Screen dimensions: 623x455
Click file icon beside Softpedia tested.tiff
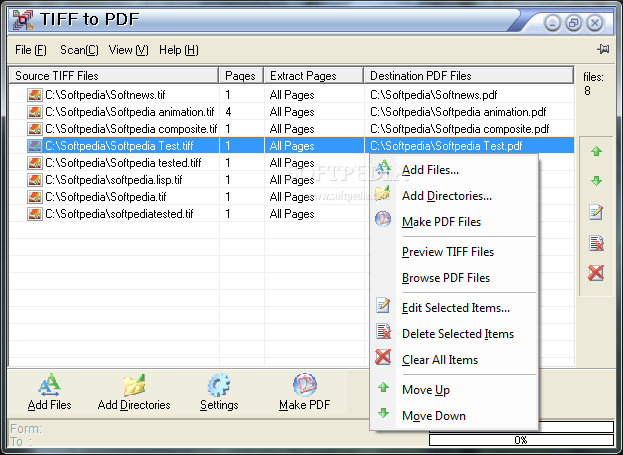(35, 163)
